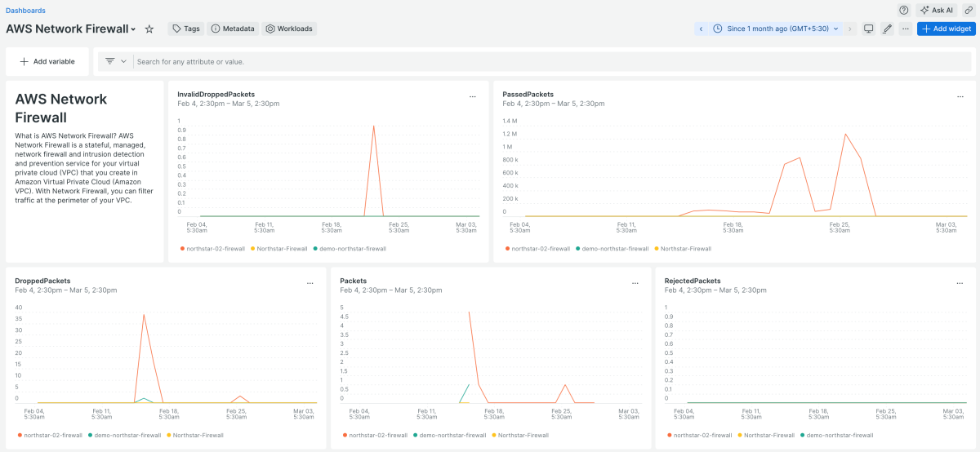
Task: Open the help question mark icon
Action: [x=904, y=11]
